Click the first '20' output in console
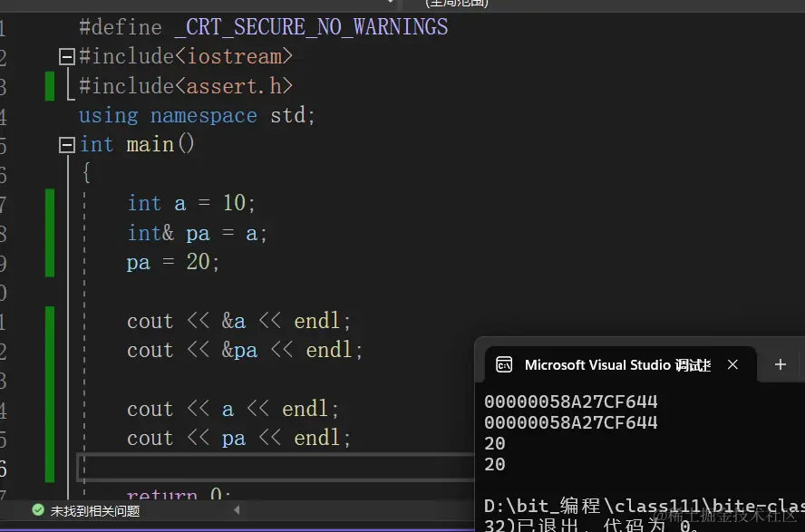The height and width of the screenshot is (532, 805). [495, 443]
